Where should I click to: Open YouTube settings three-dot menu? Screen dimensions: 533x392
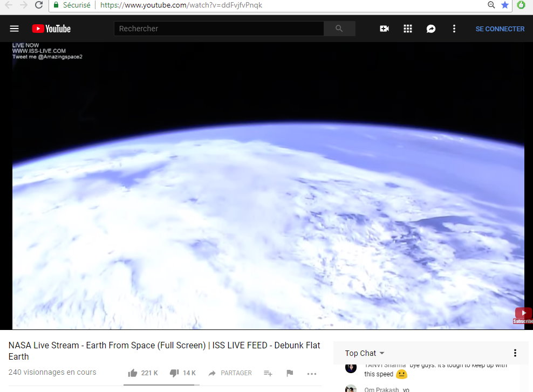(x=454, y=29)
